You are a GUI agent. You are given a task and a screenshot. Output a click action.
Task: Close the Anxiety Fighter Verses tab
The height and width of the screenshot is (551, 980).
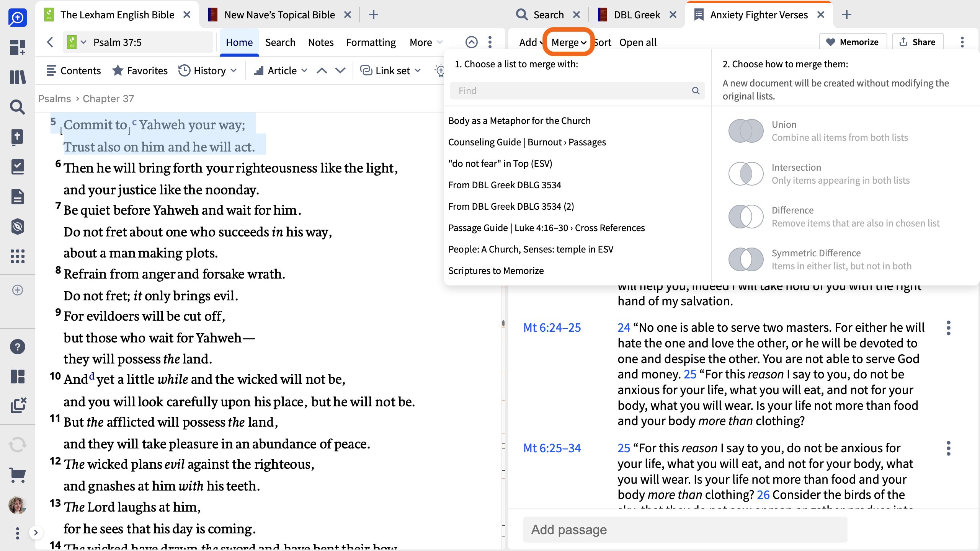[821, 15]
